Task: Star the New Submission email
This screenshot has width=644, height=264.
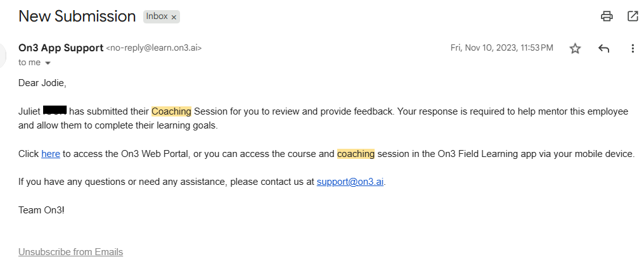Action: [x=575, y=49]
